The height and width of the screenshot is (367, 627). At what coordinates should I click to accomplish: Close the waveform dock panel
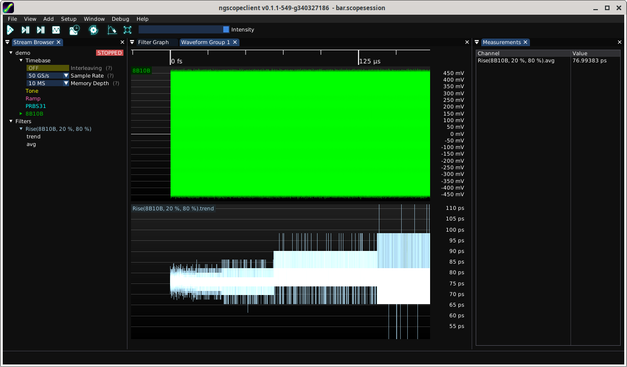tap(467, 42)
